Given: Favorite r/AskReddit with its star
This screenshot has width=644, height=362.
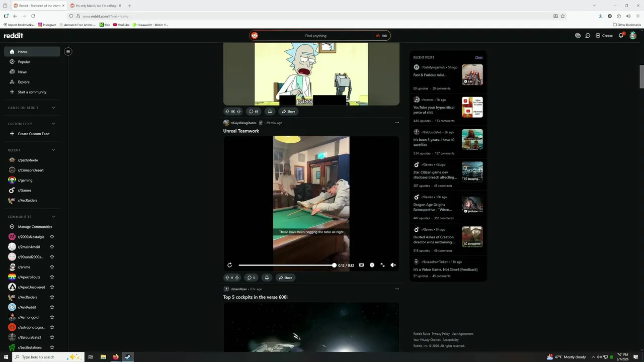Looking at the screenshot, I should 52,307.
